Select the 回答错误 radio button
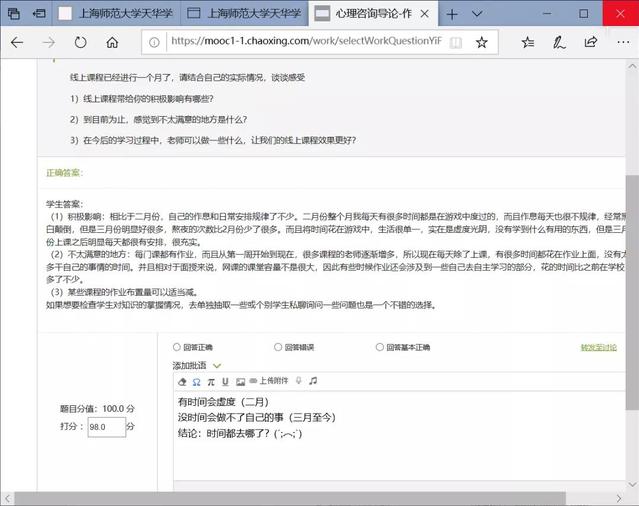Screen dimensions: 639x506 point(277,347)
